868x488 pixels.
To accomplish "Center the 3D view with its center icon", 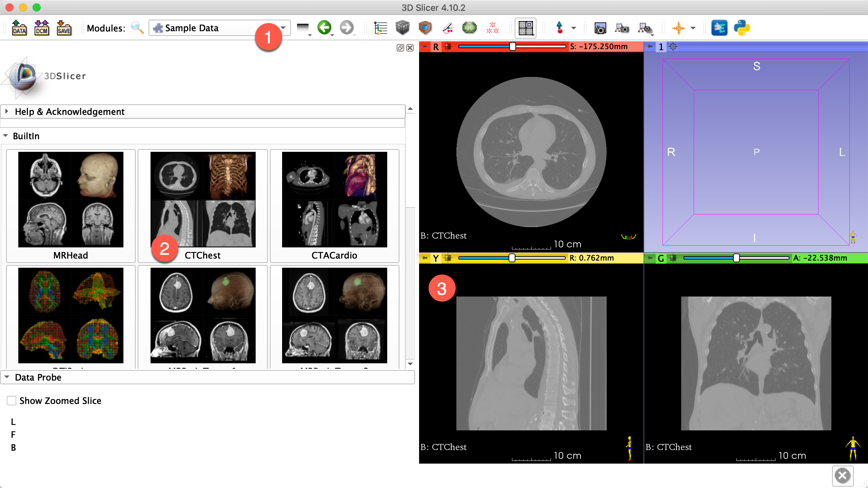I will click(673, 46).
